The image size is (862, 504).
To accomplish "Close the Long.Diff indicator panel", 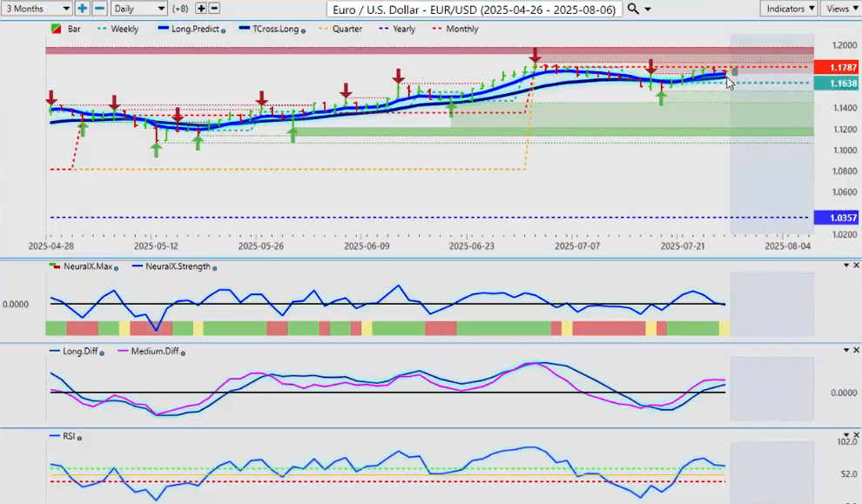I will (855, 350).
